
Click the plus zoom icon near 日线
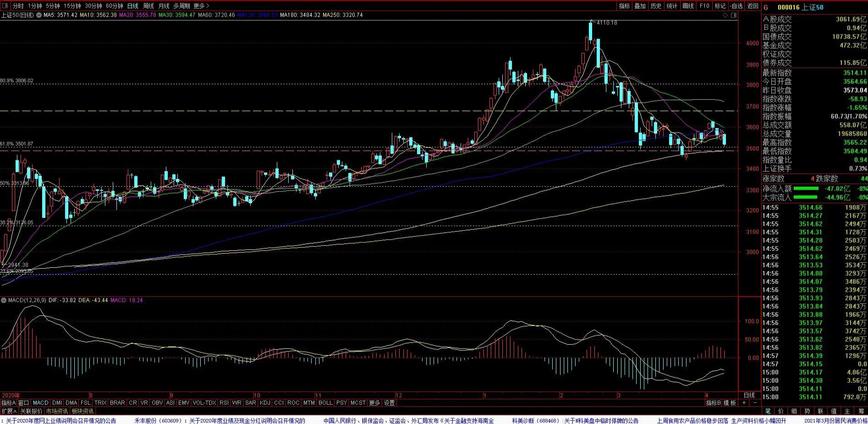pos(744,403)
